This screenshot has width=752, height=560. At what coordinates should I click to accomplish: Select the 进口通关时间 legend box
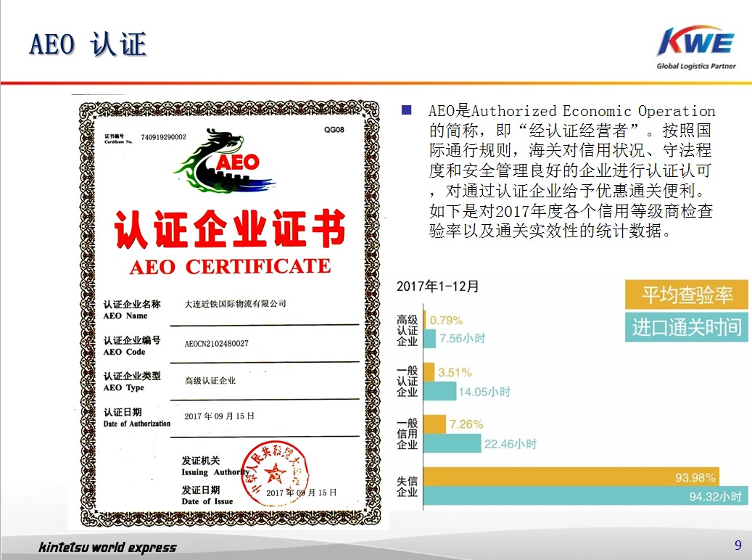pyautogui.click(x=686, y=327)
